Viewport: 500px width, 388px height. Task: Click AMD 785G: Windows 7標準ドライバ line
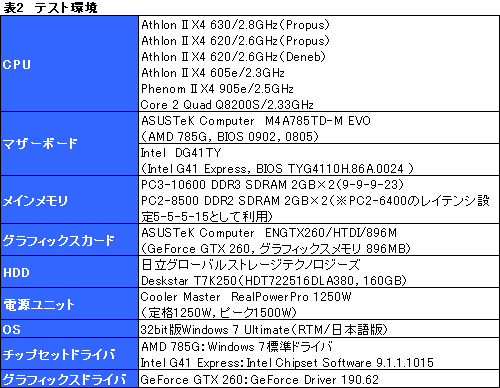[x=237, y=347]
